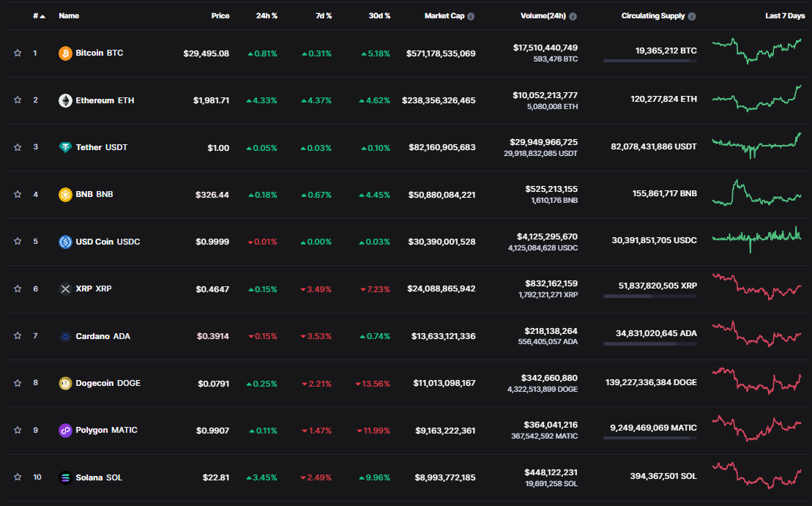
Task: Sort table by rank # column
Action: 39,16
